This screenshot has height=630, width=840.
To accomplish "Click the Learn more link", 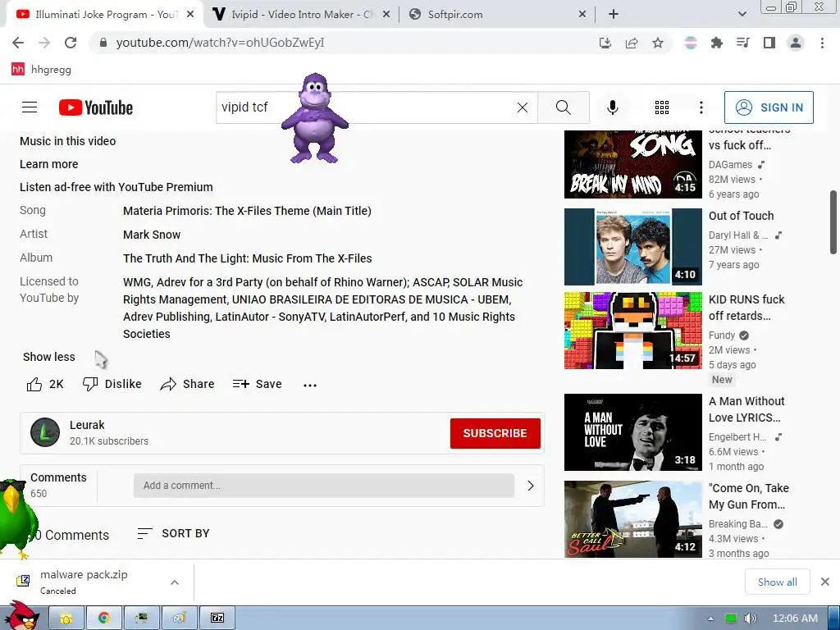I will coord(48,164).
